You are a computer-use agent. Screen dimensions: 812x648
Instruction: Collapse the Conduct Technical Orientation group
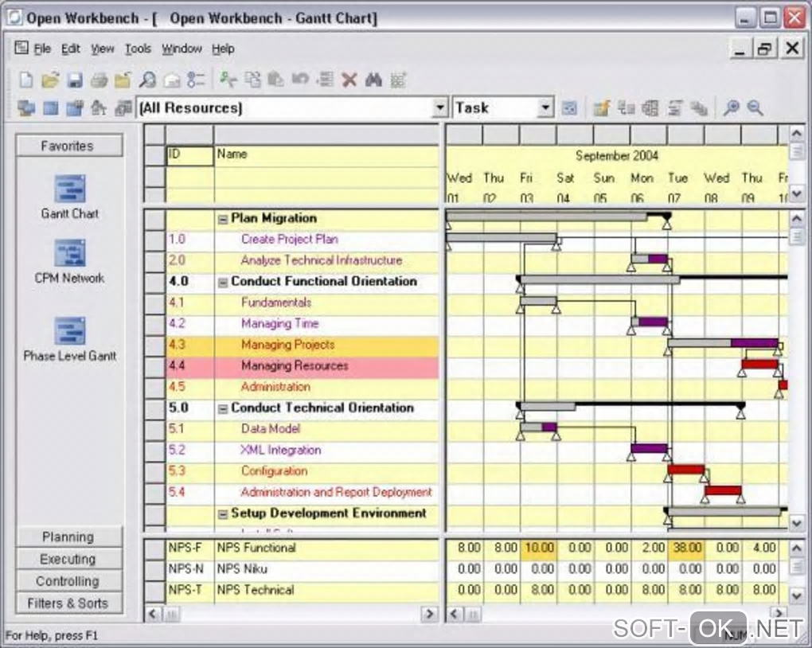223,408
